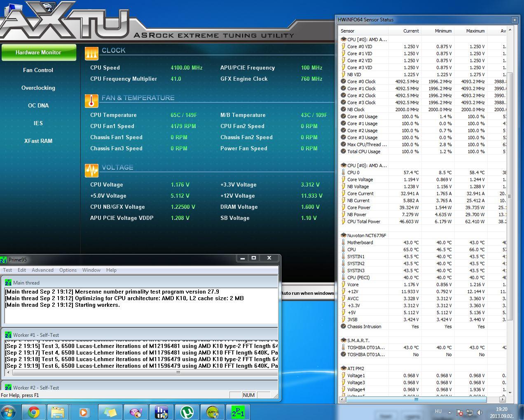Open the Help menu in Prime95

pos(111,270)
